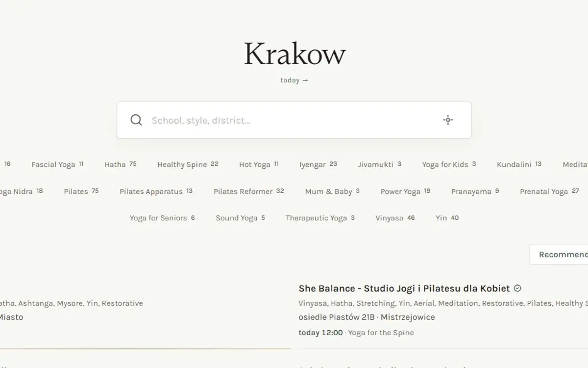This screenshot has height=368, width=588.
Task: Choose the Healthy Spine filter
Action: tap(188, 164)
